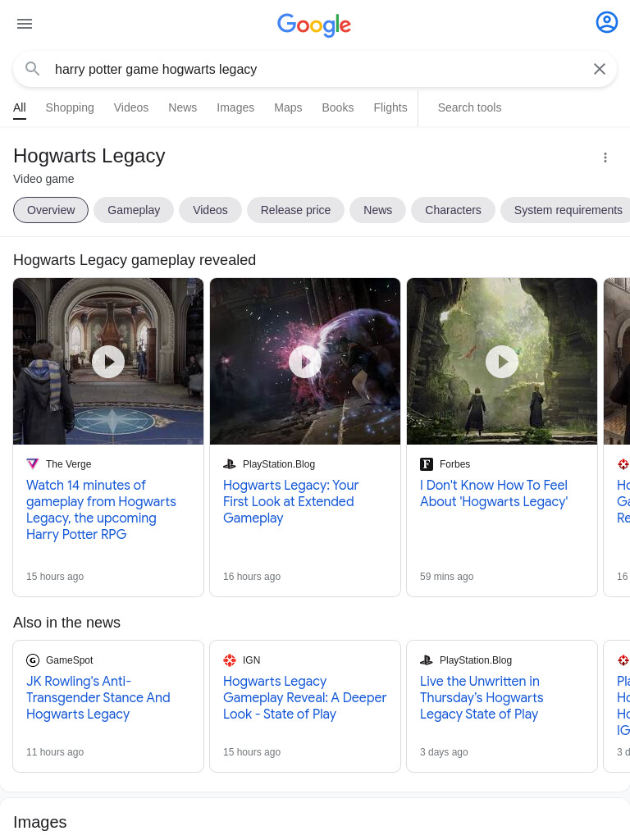Click '15 hours ago' on The Verge card
This screenshot has height=840, width=630.
[55, 577]
